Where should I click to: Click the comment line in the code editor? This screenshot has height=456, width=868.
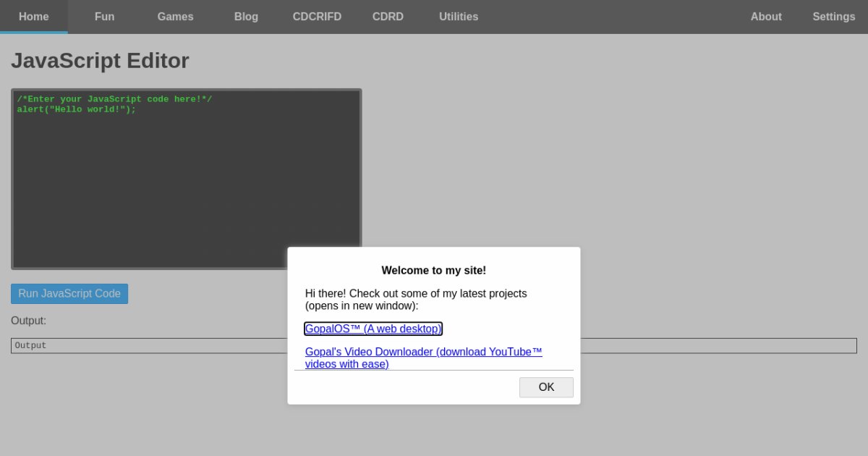tap(114, 99)
